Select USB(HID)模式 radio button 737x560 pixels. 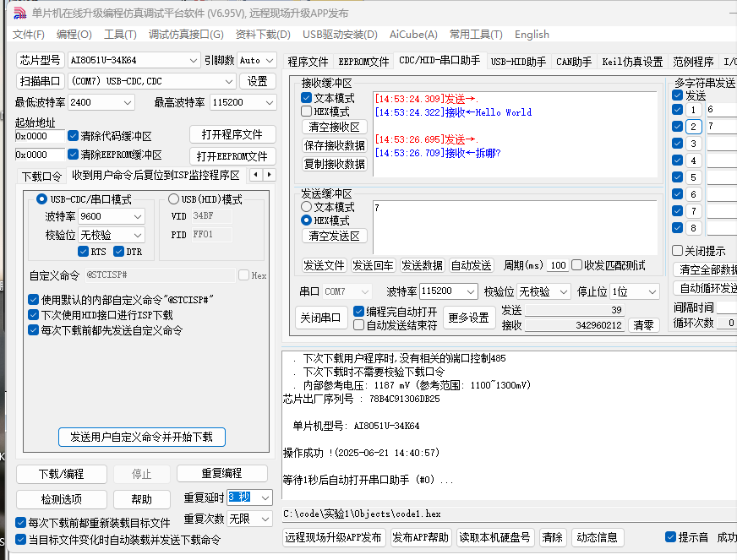(173, 199)
